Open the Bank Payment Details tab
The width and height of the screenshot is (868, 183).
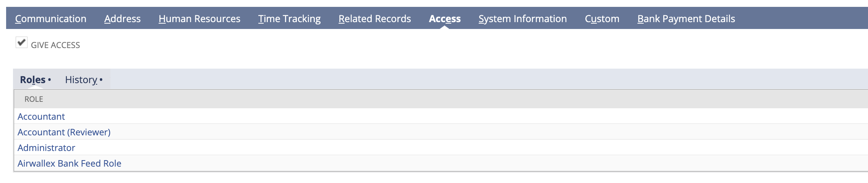click(x=686, y=19)
